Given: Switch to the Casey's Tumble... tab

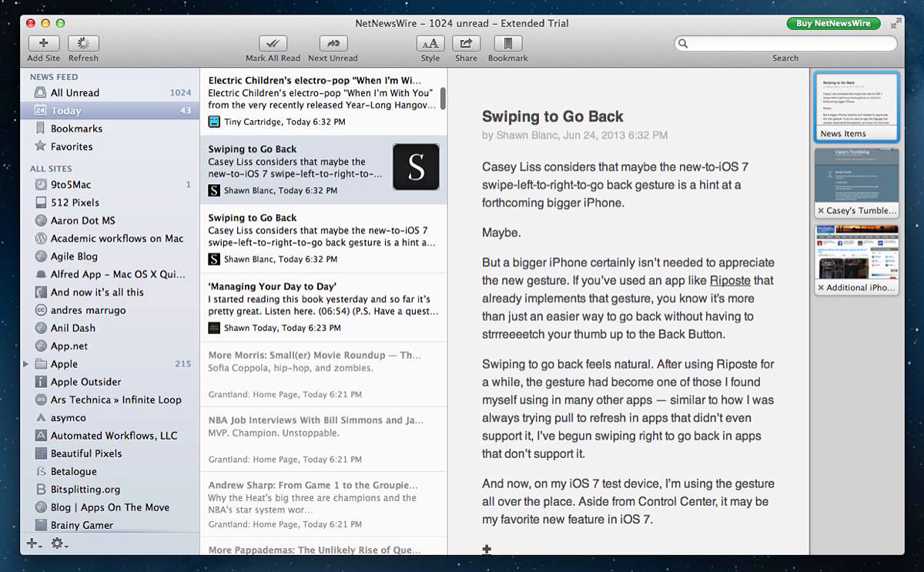Looking at the screenshot, I should tap(856, 182).
